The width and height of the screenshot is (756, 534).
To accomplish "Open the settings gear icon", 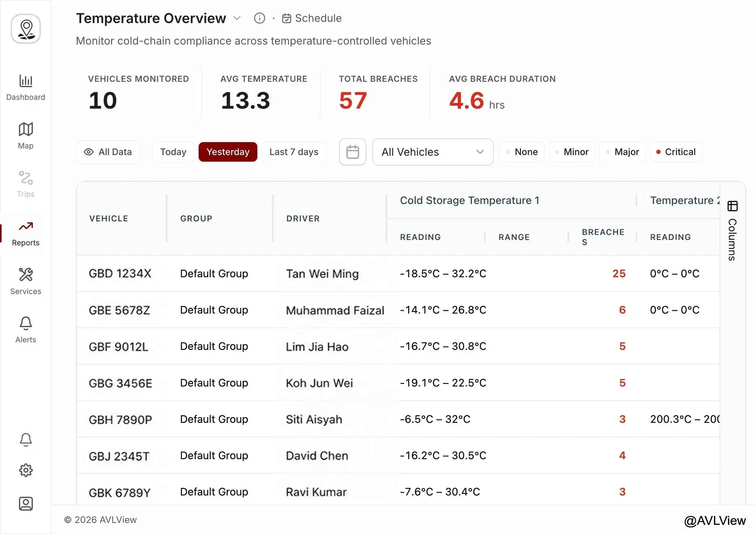I will coord(26,471).
